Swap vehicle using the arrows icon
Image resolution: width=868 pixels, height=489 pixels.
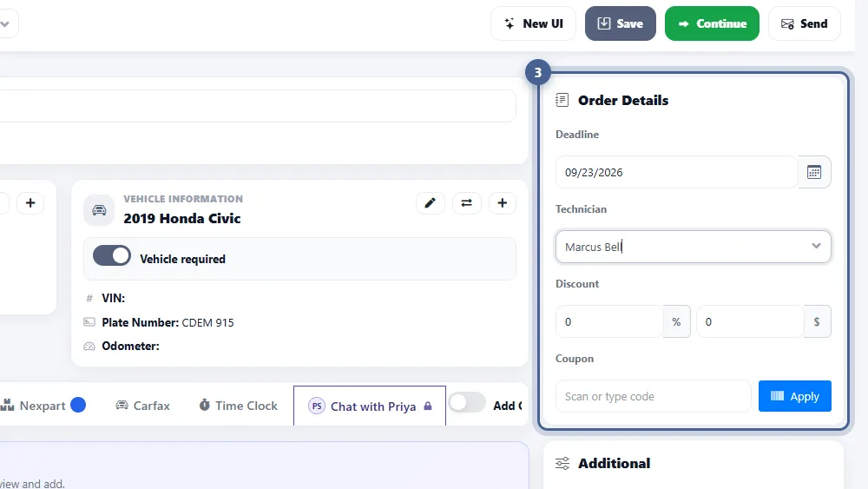click(467, 203)
